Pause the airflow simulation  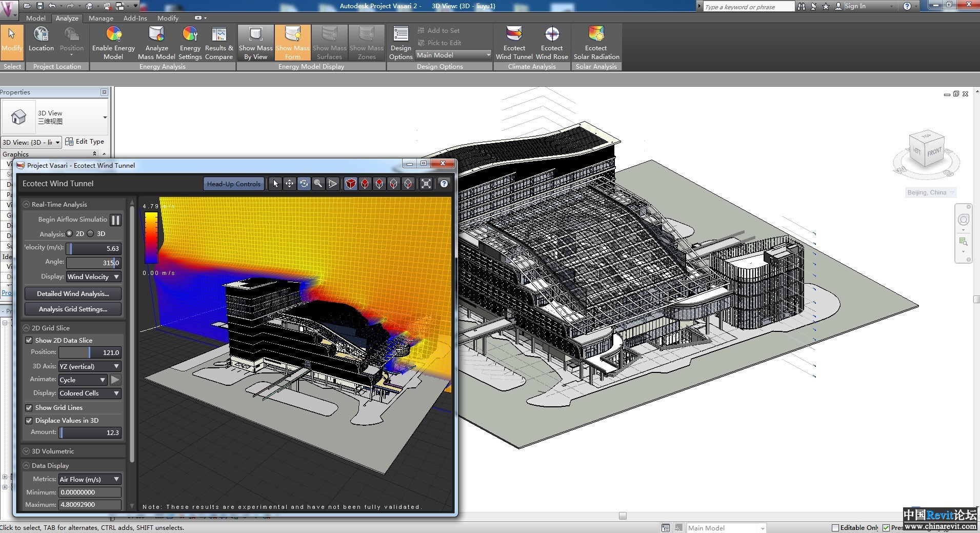click(x=116, y=220)
